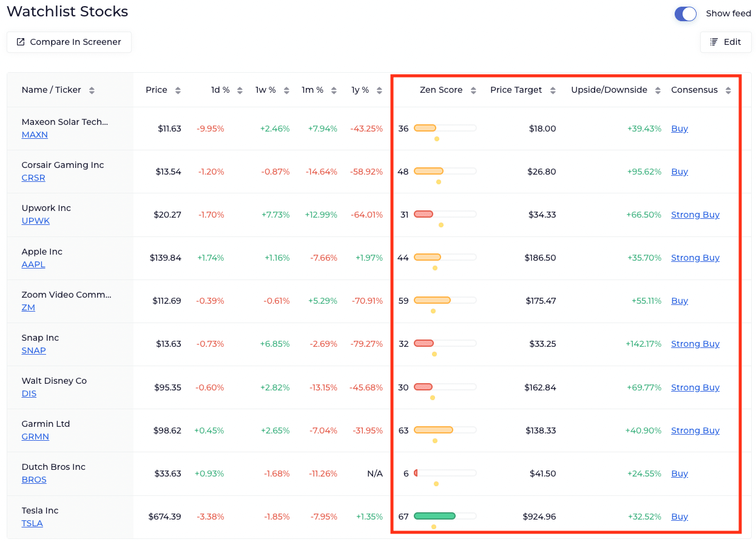Click the Price Target sort arrows
Viewport: 756px width, 542px height.
coord(553,90)
